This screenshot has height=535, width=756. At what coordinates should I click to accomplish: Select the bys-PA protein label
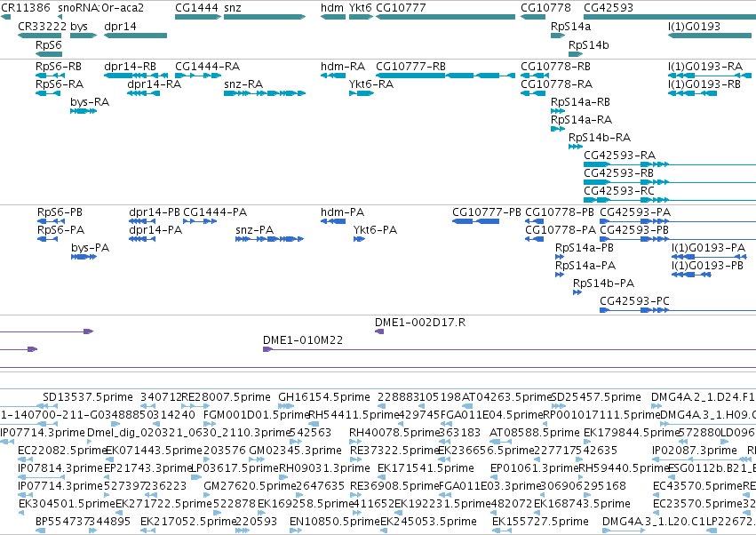[90, 248]
